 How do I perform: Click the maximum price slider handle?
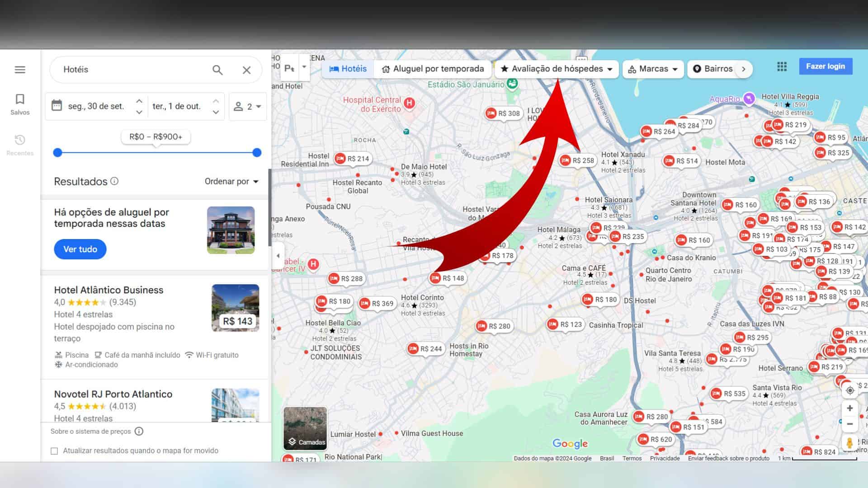pyautogui.click(x=257, y=153)
